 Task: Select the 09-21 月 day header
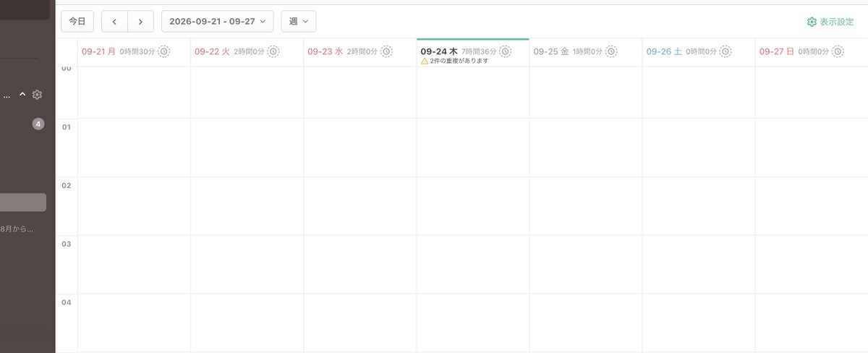click(x=98, y=51)
